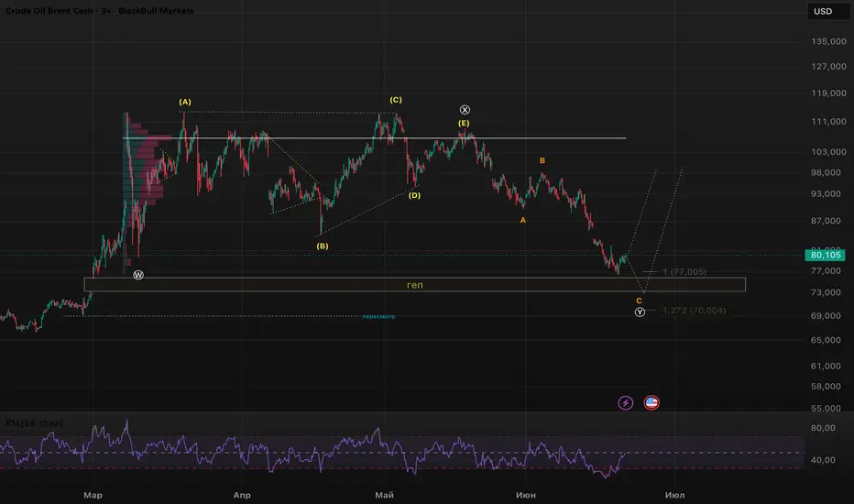Click the purple lightning event icon

coord(625,402)
